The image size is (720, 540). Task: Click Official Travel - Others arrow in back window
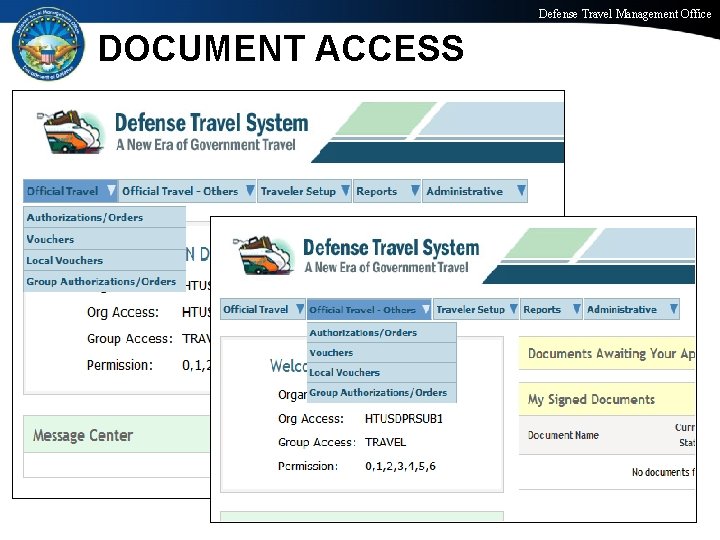tap(250, 190)
